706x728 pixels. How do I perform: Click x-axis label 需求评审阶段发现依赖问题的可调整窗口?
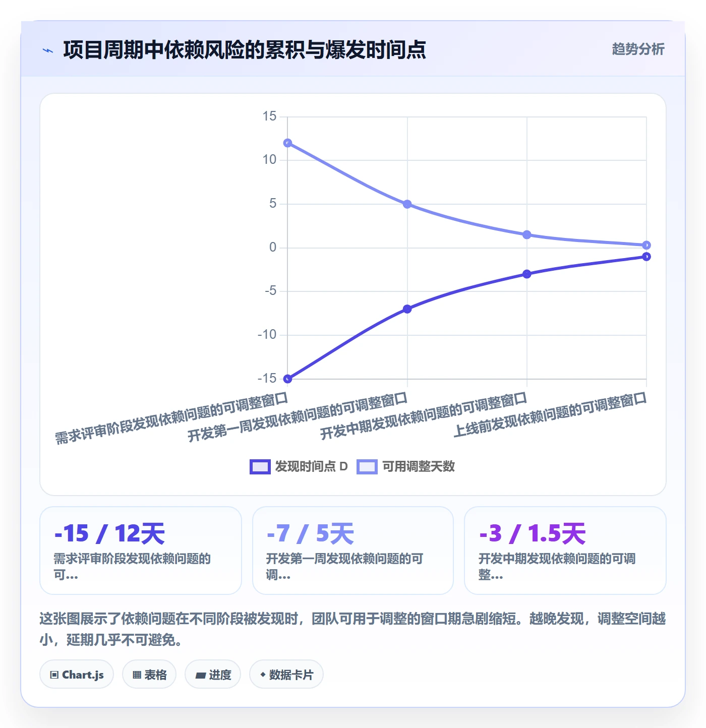(171, 418)
